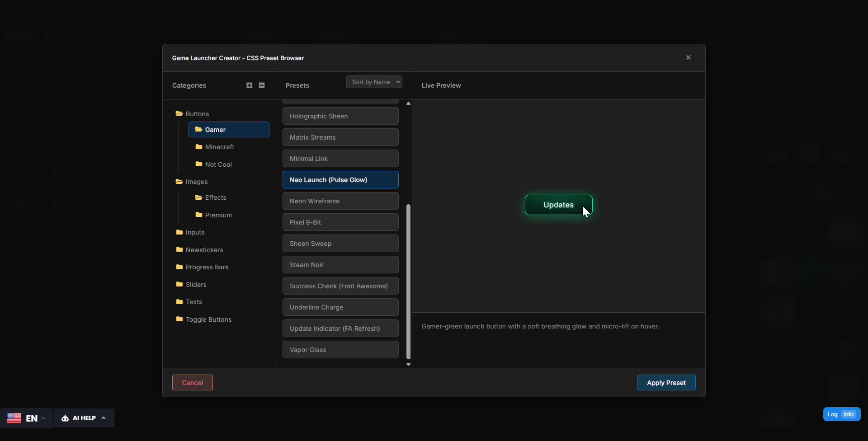Click the Images folder icon
This screenshot has height=441, width=868.
coord(179,182)
